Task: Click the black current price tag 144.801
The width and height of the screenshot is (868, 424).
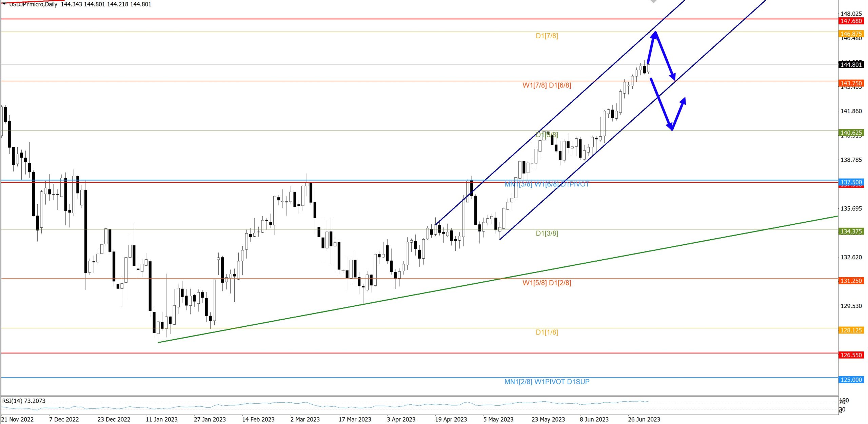Action: 851,64
